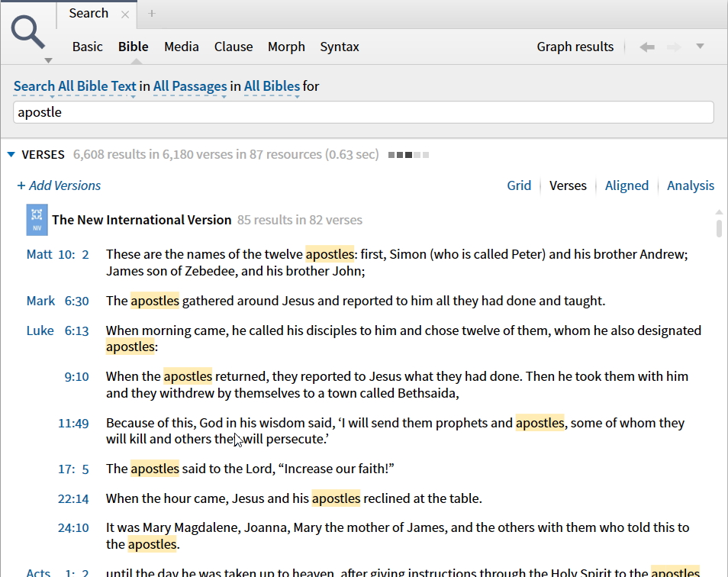Open Search All Bible Text dropdown

click(75, 86)
